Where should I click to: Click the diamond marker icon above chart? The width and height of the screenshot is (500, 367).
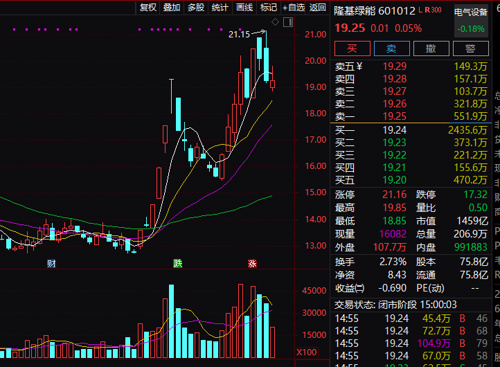click(x=275, y=22)
